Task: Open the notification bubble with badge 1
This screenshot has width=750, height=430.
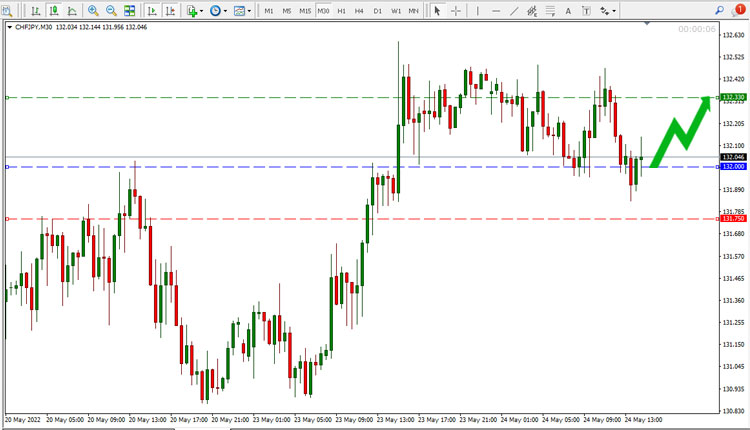Action: click(x=739, y=10)
